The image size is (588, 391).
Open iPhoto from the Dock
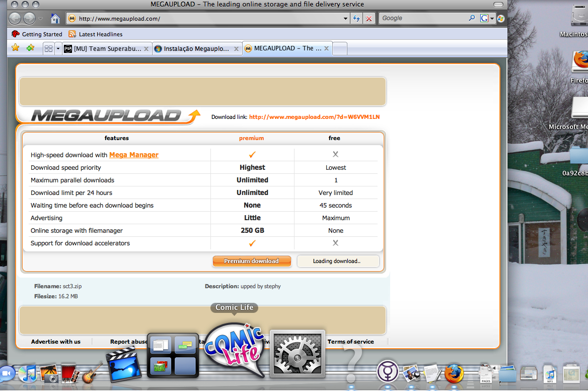(x=49, y=373)
